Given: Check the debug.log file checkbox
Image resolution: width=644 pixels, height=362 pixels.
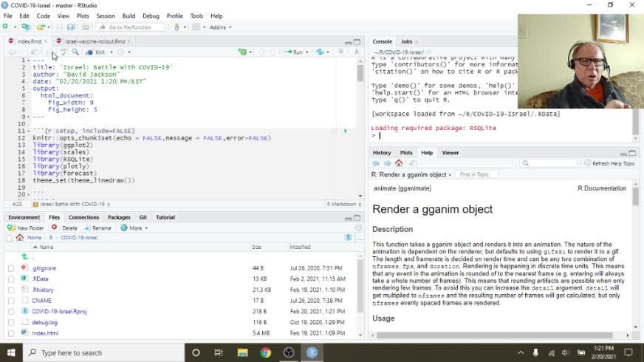Looking at the screenshot, I should click(x=11, y=323).
